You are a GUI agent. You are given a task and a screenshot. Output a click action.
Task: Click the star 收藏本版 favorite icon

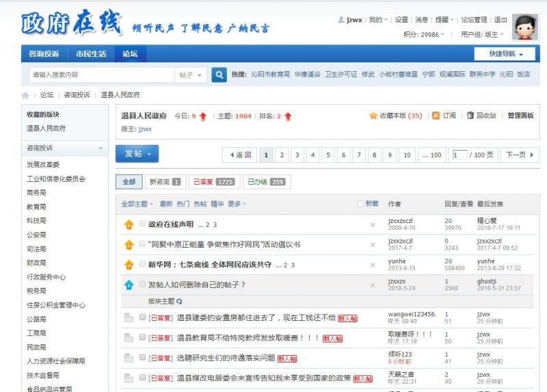(373, 116)
